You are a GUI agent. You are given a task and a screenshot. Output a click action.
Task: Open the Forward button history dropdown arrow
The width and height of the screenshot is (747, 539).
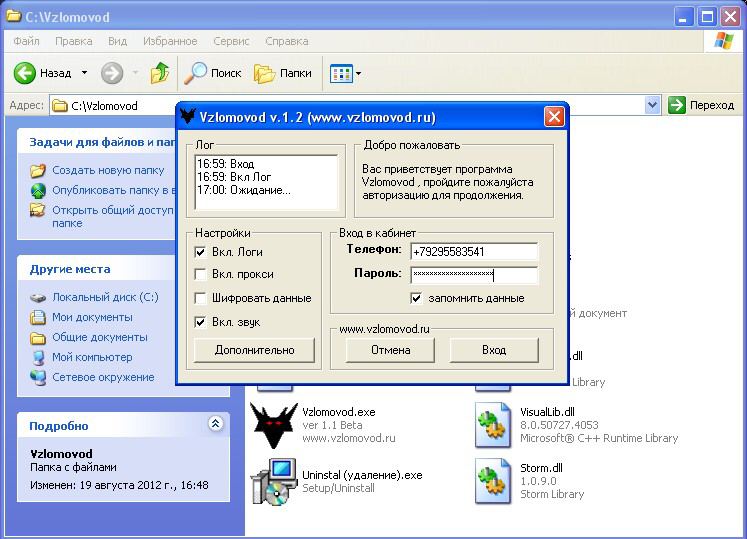(135, 73)
